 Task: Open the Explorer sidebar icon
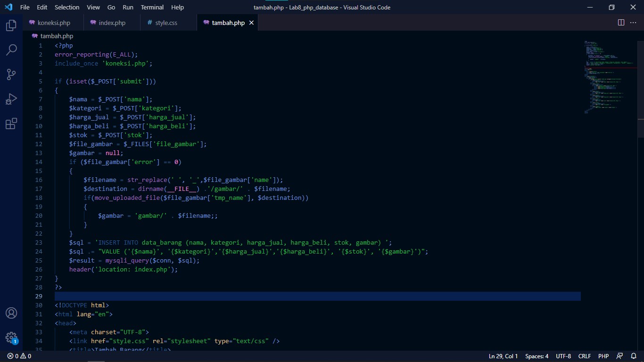click(x=11, y=25)
